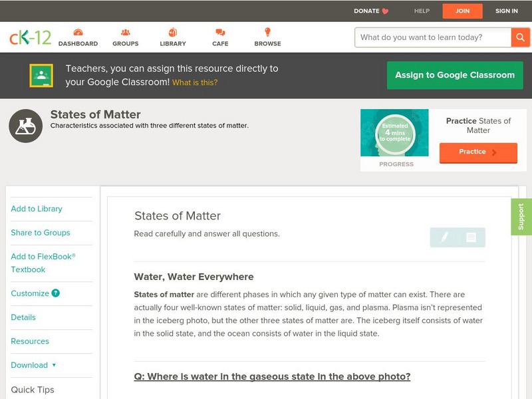Click the SIGN IN link

tap(507, 11)
